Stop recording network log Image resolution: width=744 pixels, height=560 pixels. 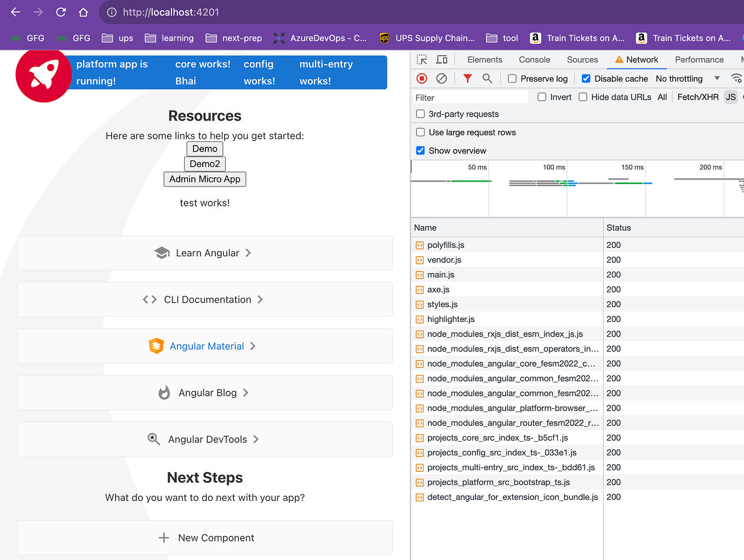click(x=421, y=78)
